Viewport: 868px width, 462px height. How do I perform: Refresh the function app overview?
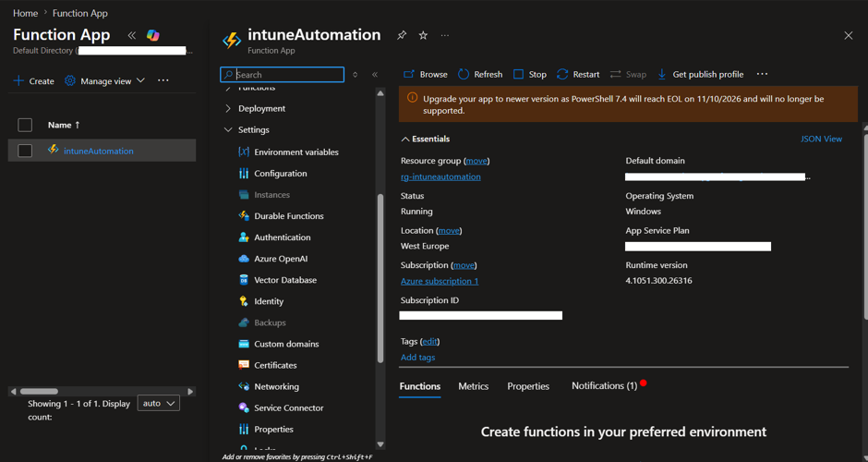[x=480, y=74]
